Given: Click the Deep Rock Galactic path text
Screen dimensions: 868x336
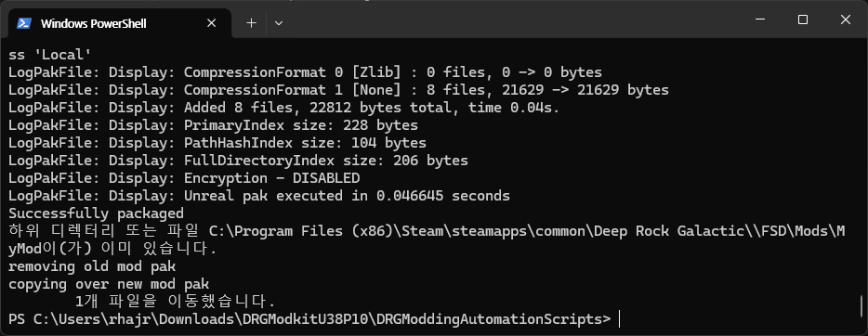Looking at the screenshot, I should click(x=670, y=231).
